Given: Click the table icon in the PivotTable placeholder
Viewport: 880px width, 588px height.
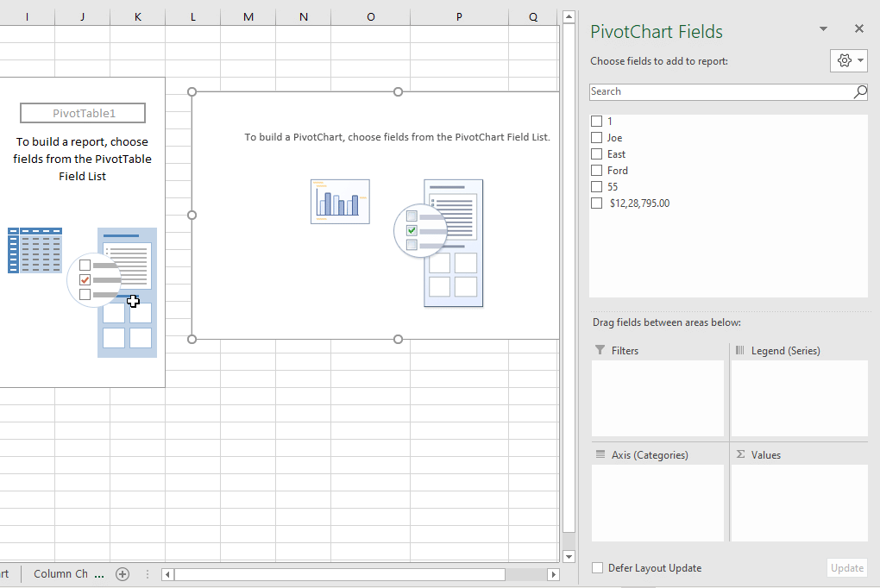Looking at the screenshot, I should click(35, 250).
